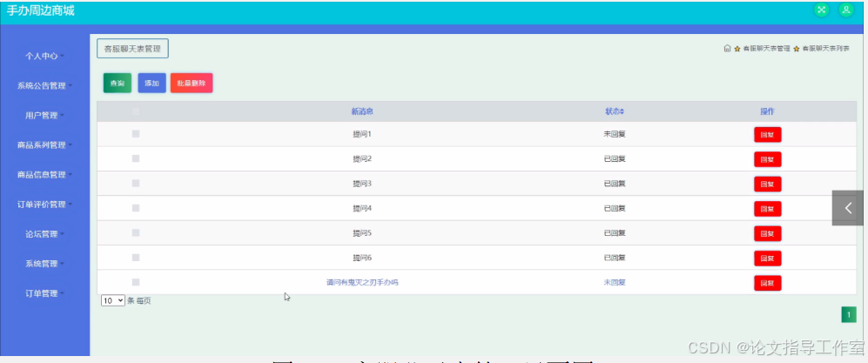Go to page 1 in pagination

[x=848, y=315]
